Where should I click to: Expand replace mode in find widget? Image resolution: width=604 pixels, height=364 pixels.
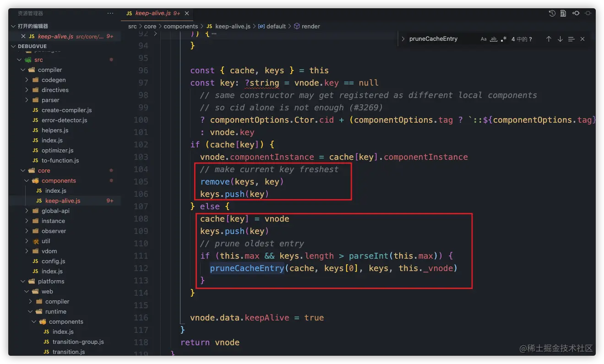[x=403, y=39]
